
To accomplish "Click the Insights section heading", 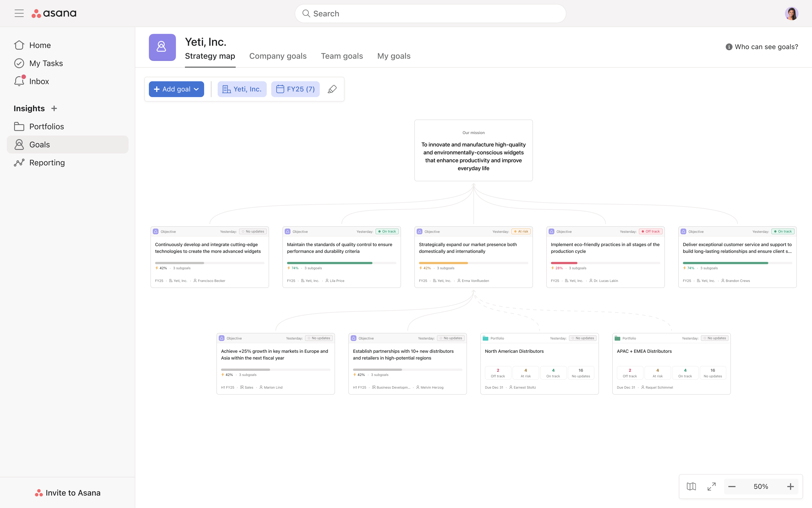I will point(29,109).
